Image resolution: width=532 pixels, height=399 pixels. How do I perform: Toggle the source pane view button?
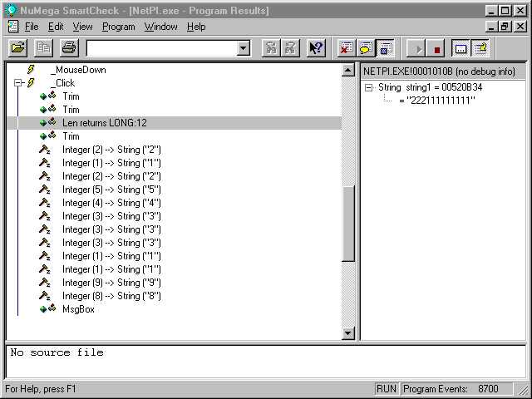coord(480,48)
